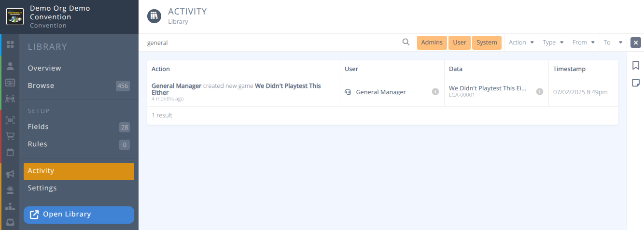Click the info icon in the Data cell
This screenshot has height=230, width=644.
click(x=540, y=91)
